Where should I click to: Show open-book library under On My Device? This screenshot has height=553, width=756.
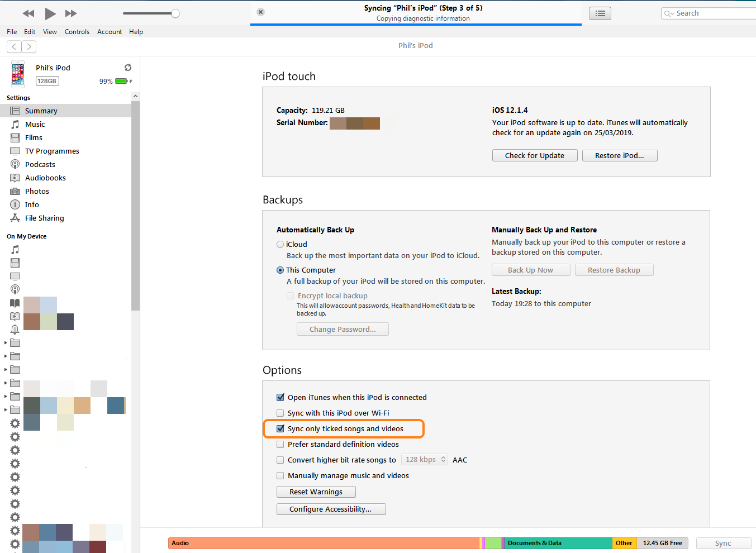pyautogui.click(x=15, y=303)
